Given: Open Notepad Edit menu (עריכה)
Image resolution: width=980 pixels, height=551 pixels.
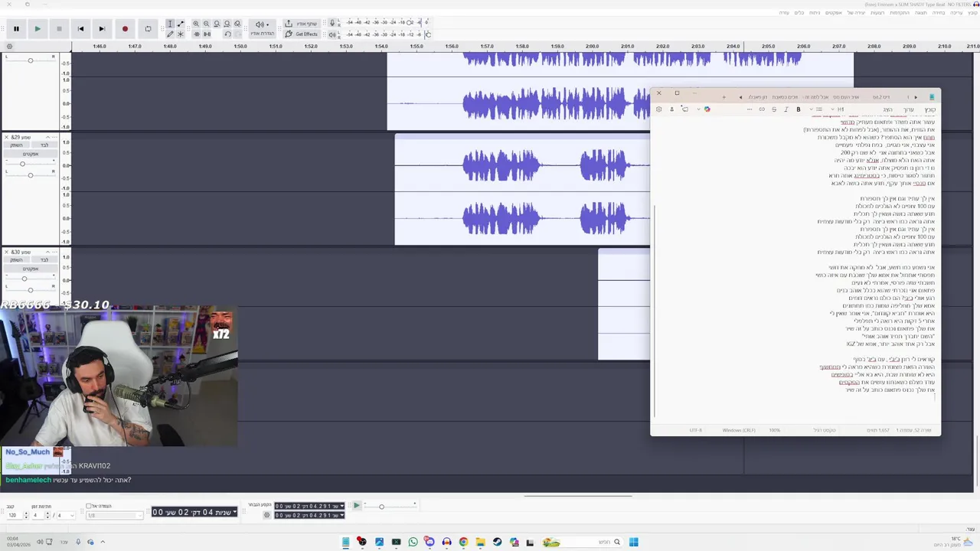Looking at the screenshot, I should pos(909,109).
